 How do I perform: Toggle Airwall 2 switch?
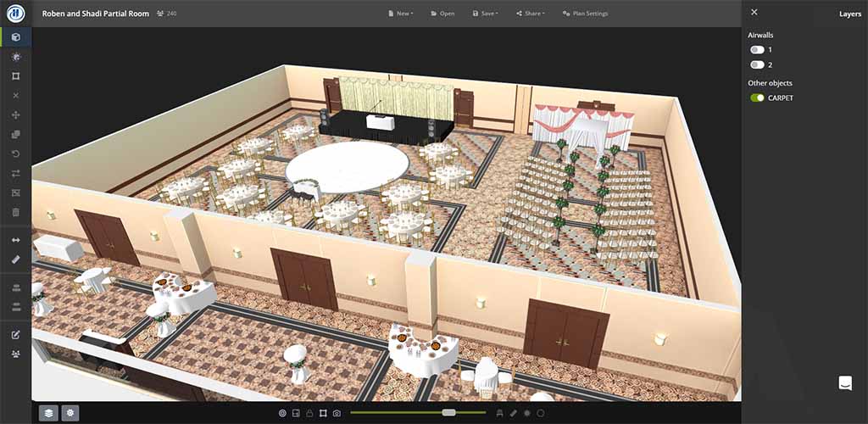pyautogui.click(x=757, y=64)
